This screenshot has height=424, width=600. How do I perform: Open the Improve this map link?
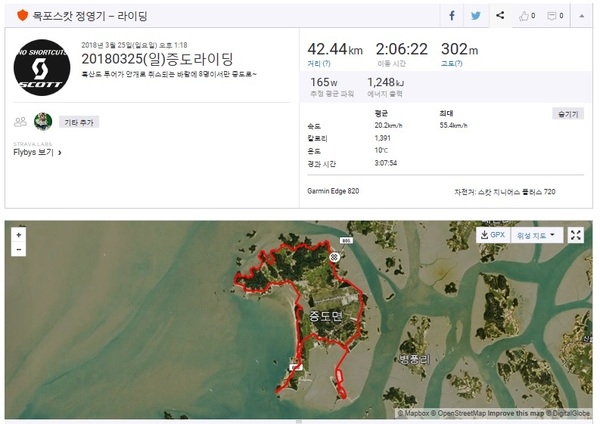click(x=515, y=413)
